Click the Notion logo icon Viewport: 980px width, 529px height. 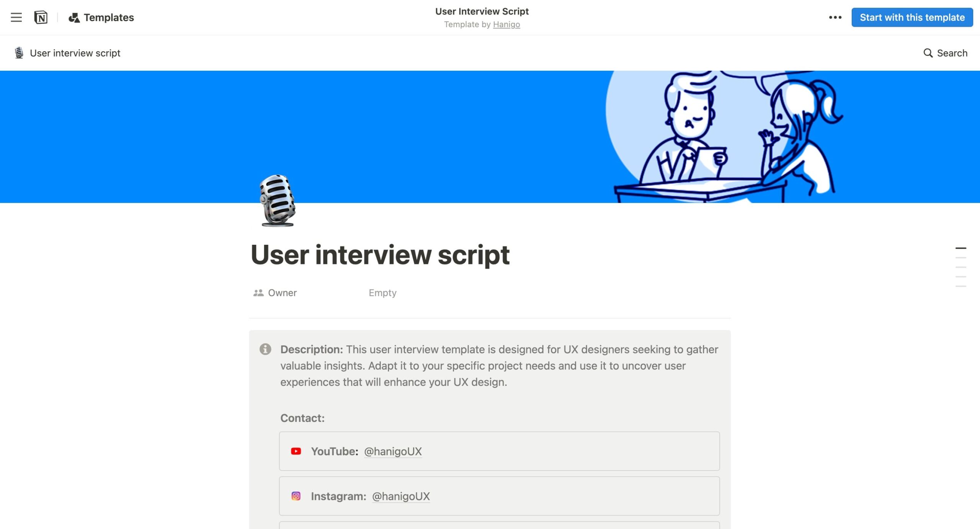(x=41, y=17)
